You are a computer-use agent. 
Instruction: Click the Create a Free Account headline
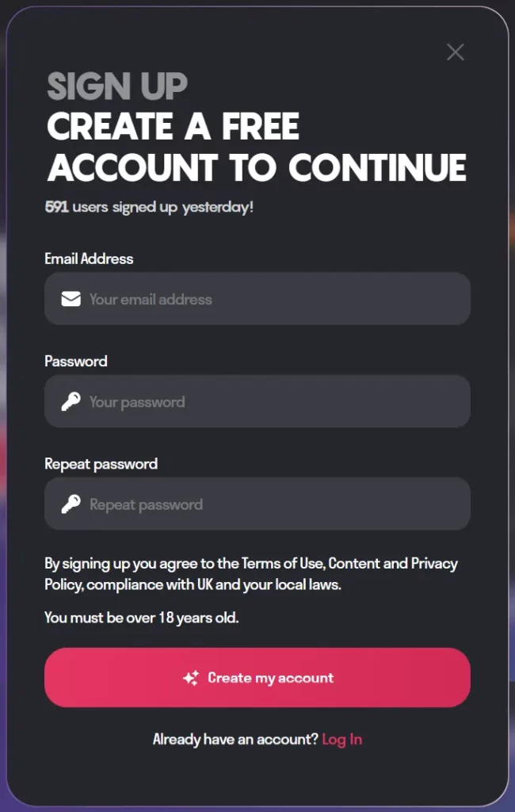256,147
